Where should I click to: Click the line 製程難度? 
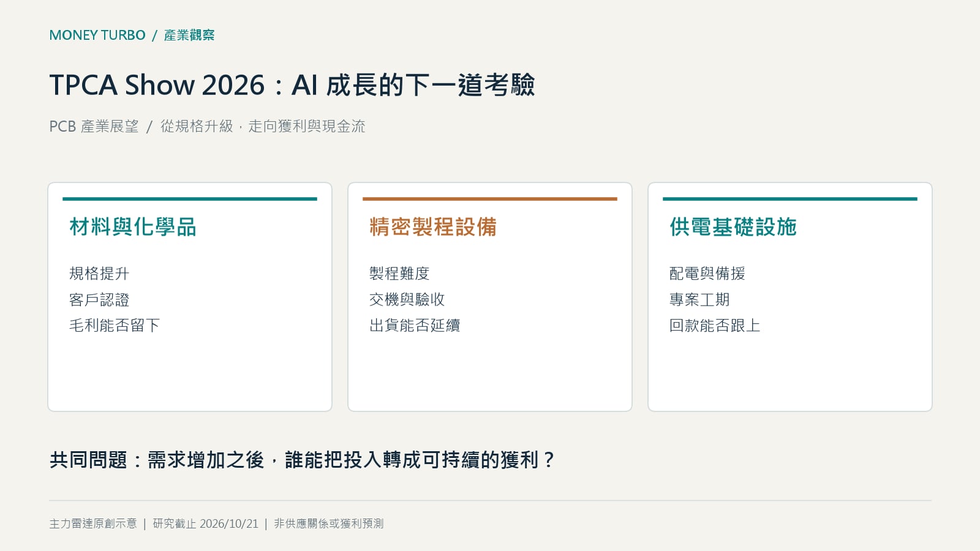(399, 273)
